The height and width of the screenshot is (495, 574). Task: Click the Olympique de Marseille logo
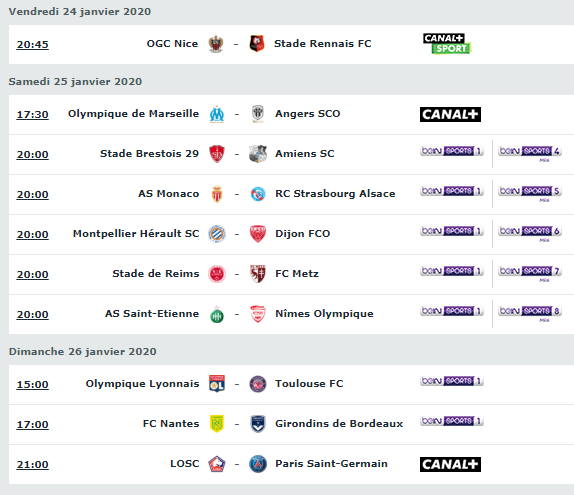point(217,114)
